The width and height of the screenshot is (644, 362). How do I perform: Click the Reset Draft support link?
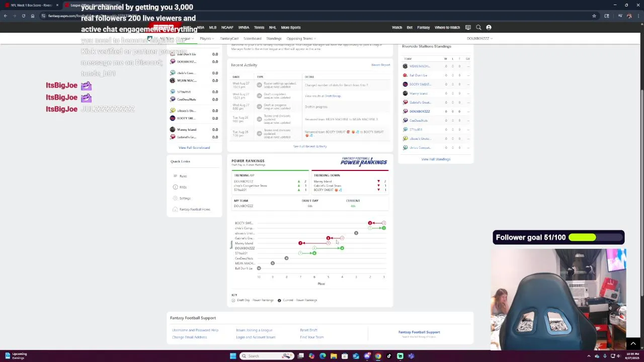coord(308,330)
